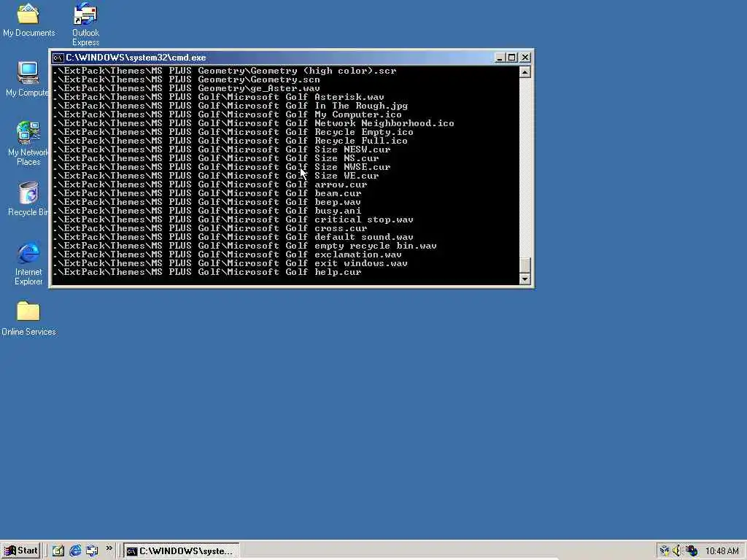Launch Outlook Express from quick launch
This screenshot has height=560, width=747.
coord(92,551)
